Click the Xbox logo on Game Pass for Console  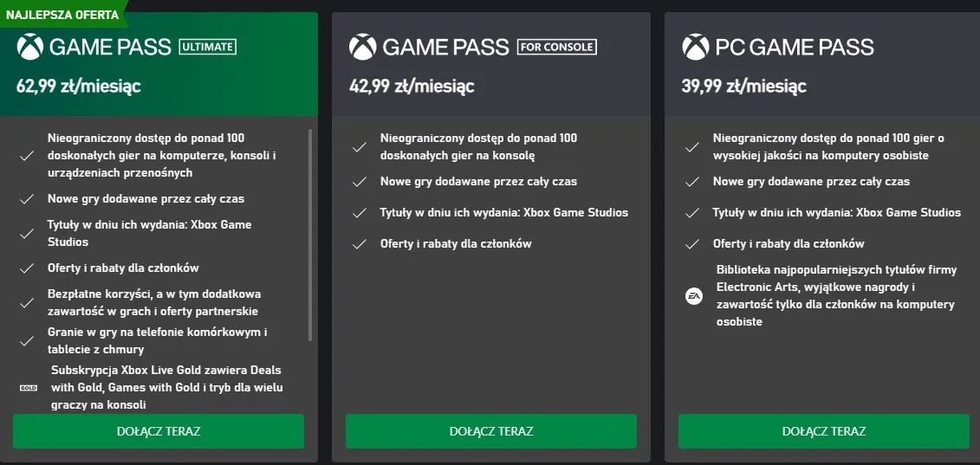(362, 47)
